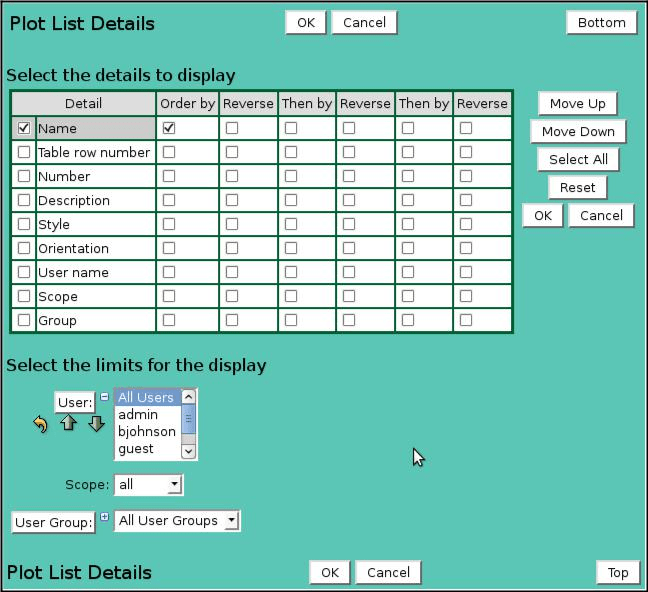Open the Scope dropdown
This screenshot has height=592, width=648.
148,485
